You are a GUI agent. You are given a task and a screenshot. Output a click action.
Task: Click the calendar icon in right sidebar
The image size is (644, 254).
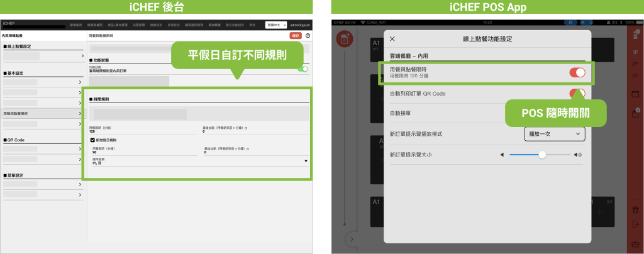coord(635,94)
